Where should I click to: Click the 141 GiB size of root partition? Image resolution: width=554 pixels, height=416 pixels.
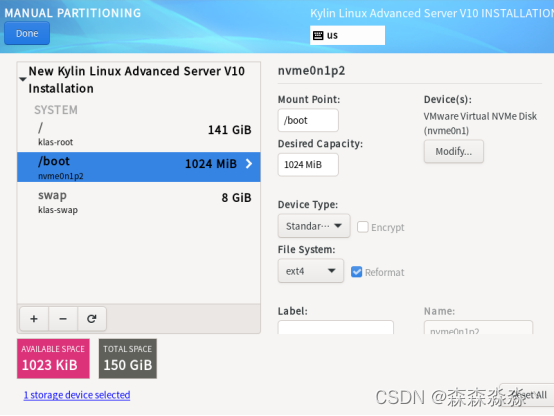point(229,130)
